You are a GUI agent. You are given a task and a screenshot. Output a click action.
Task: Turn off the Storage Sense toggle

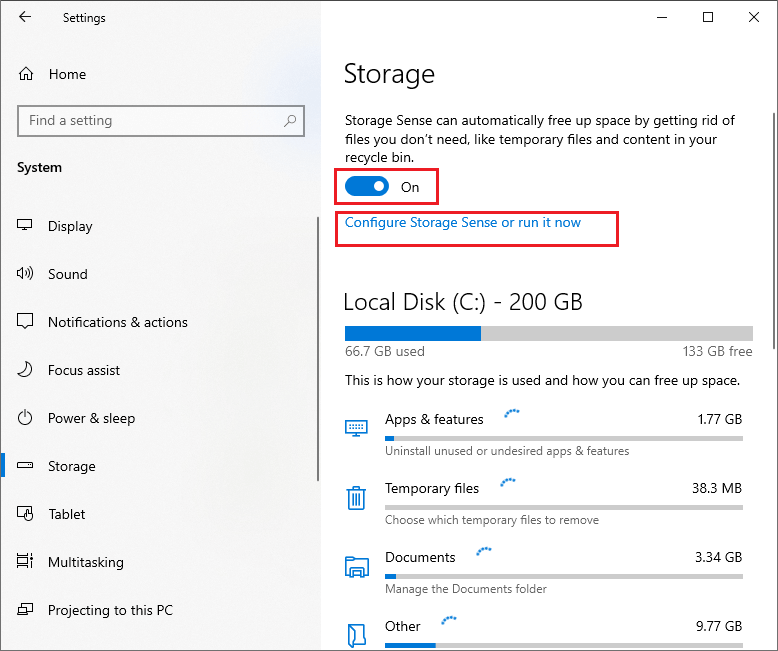pyautogui.click(x=366, y=187)
